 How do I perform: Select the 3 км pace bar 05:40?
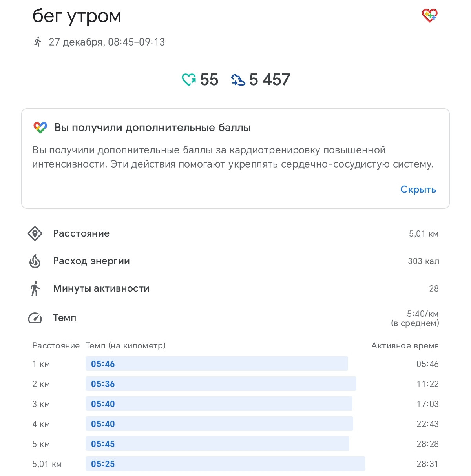219,404
